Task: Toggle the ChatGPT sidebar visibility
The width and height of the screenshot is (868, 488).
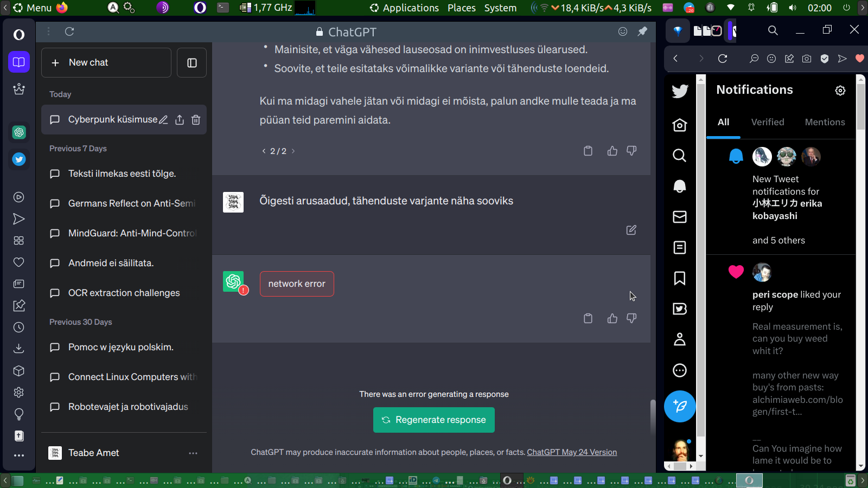Action: tap(192, 63)
